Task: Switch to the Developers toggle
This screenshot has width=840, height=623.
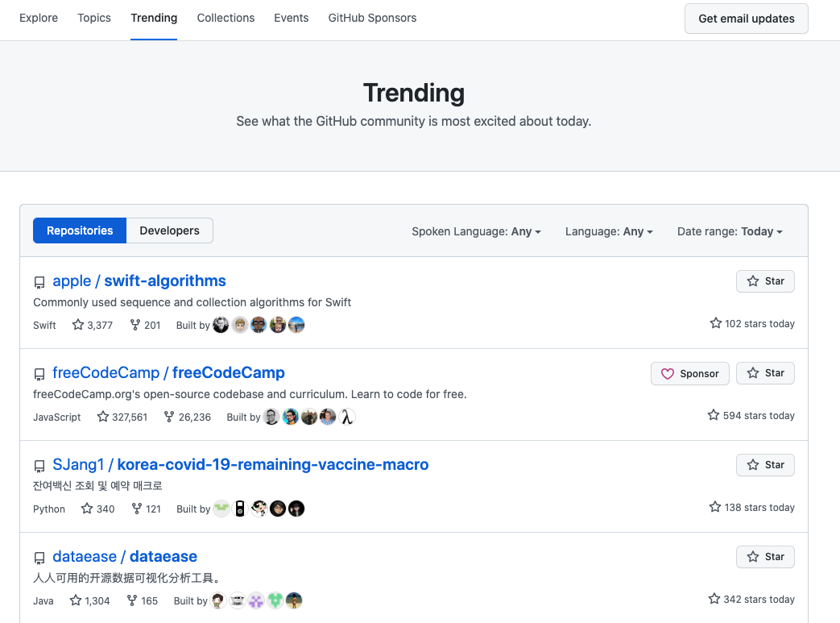Action: point(169,231)
